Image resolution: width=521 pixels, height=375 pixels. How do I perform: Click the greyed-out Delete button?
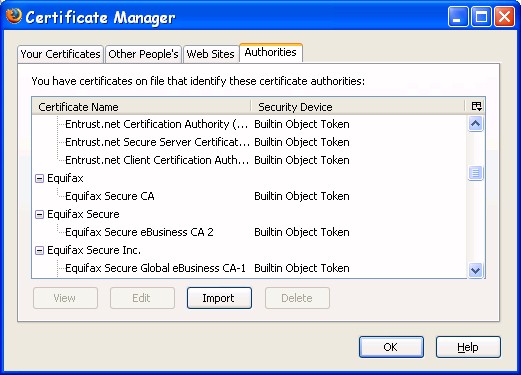coord(297,298)
